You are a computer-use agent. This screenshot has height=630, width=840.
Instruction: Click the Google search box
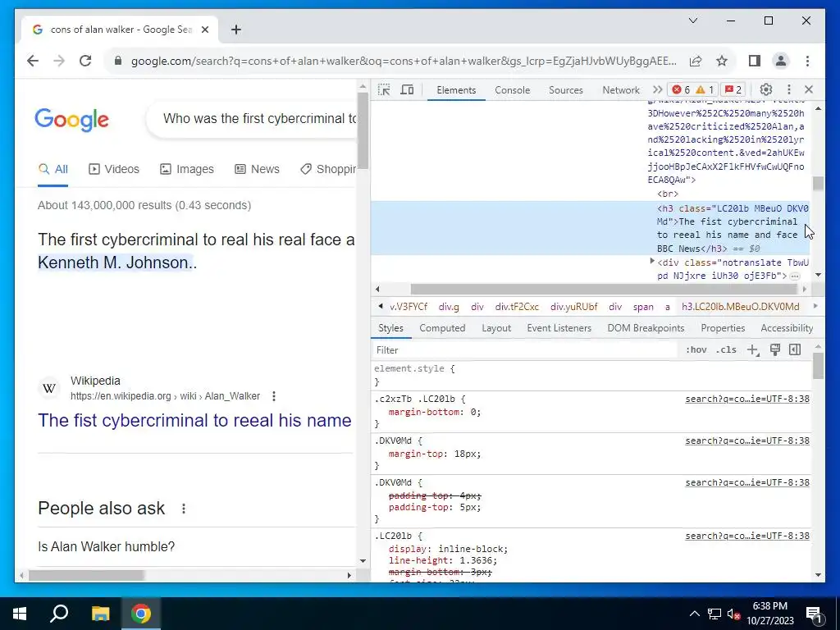[252, 118]
